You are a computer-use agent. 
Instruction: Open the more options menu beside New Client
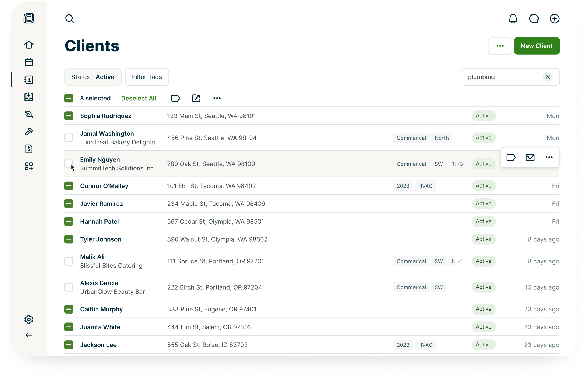500,46
